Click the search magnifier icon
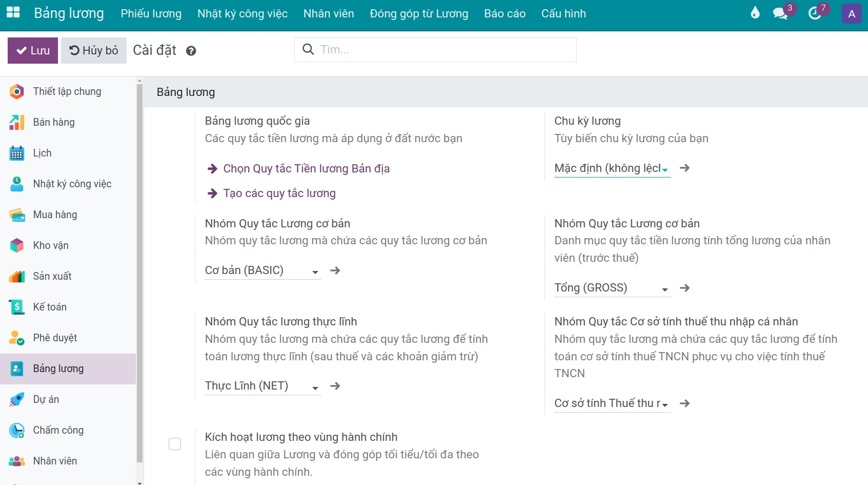 (308, 49)
